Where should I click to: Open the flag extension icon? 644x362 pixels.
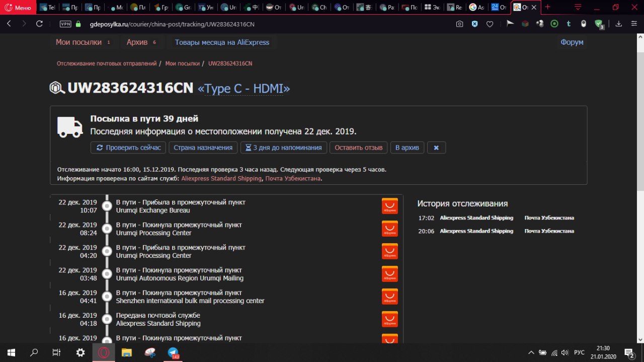(x=510, y=23)
